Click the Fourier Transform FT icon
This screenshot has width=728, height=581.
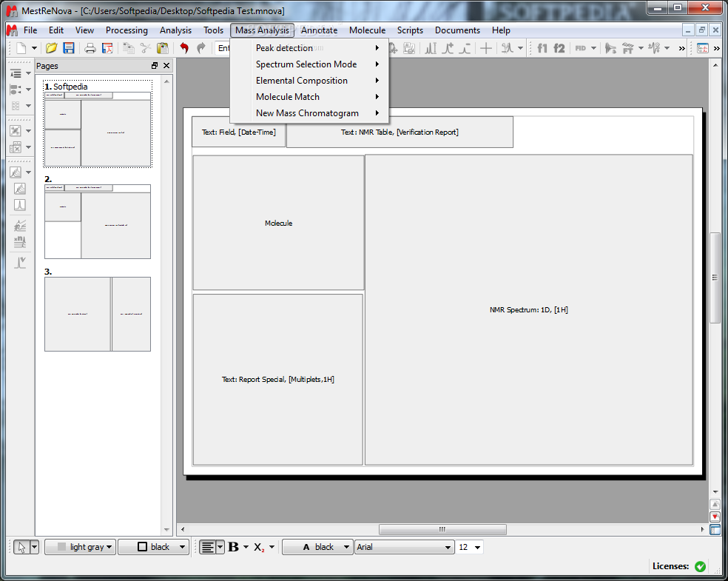627,48
